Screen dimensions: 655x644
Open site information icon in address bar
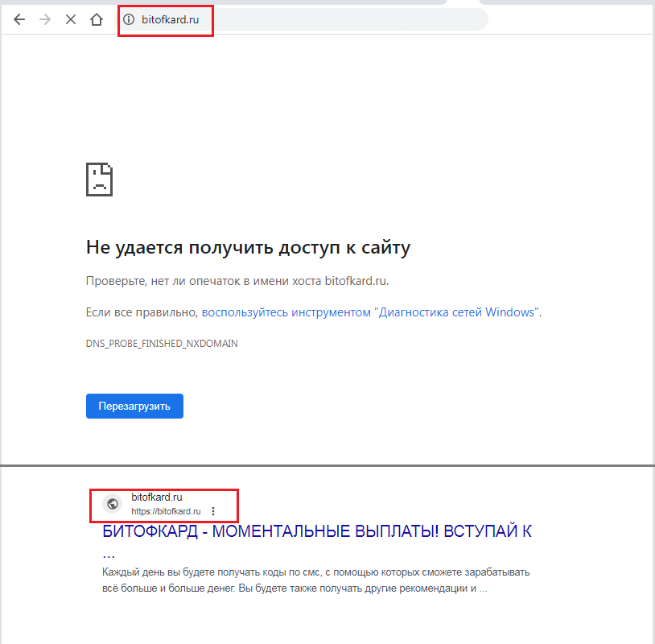point(128,19)
